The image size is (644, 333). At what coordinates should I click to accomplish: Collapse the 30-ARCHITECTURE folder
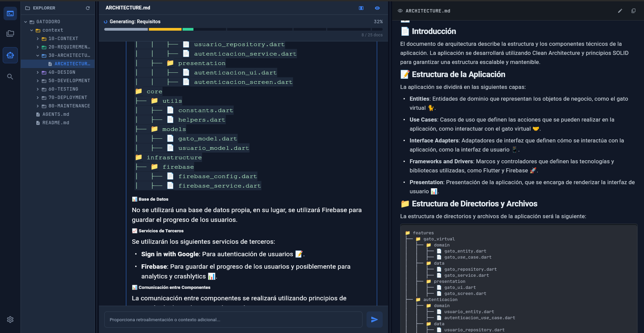click(38, 56)
